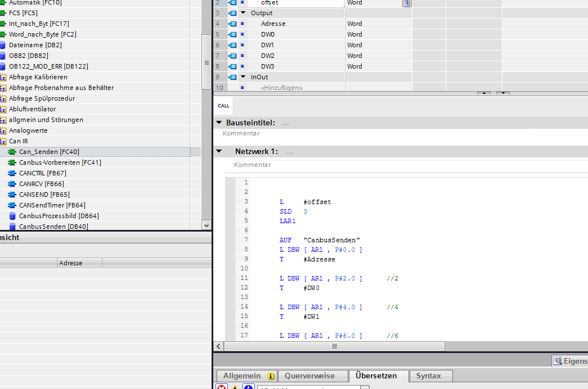Click the data type picker icon for offset

tap(406, 3)
